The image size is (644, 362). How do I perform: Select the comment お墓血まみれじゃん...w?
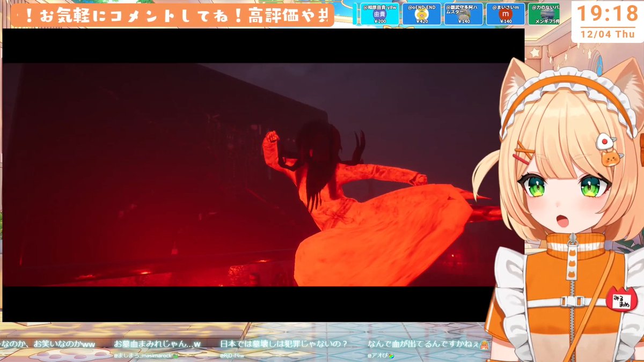(157, 343)
